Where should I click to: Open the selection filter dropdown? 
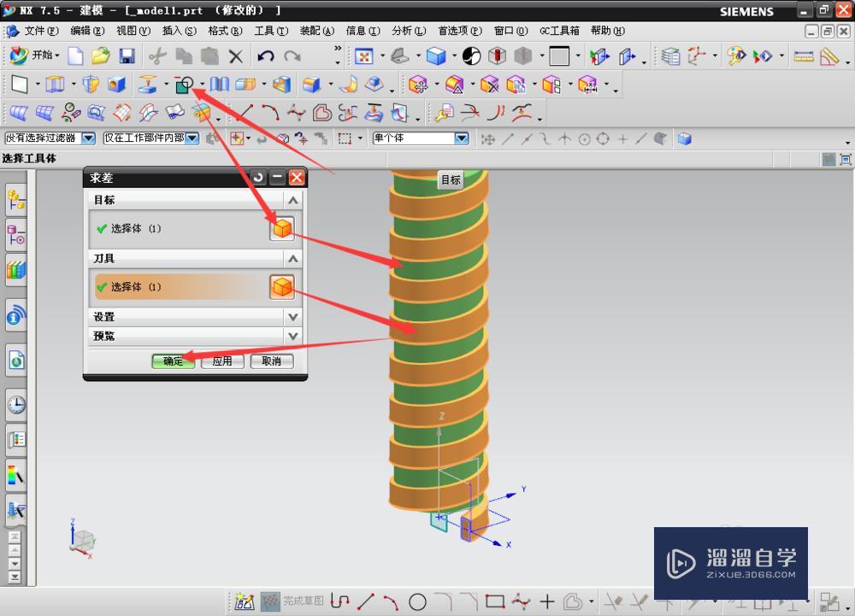coord(89,138)
